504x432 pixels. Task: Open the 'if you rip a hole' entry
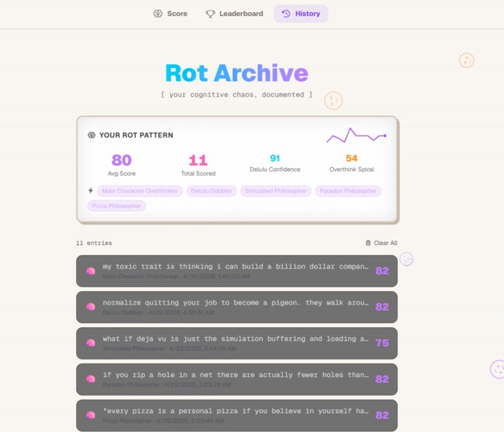237,379
